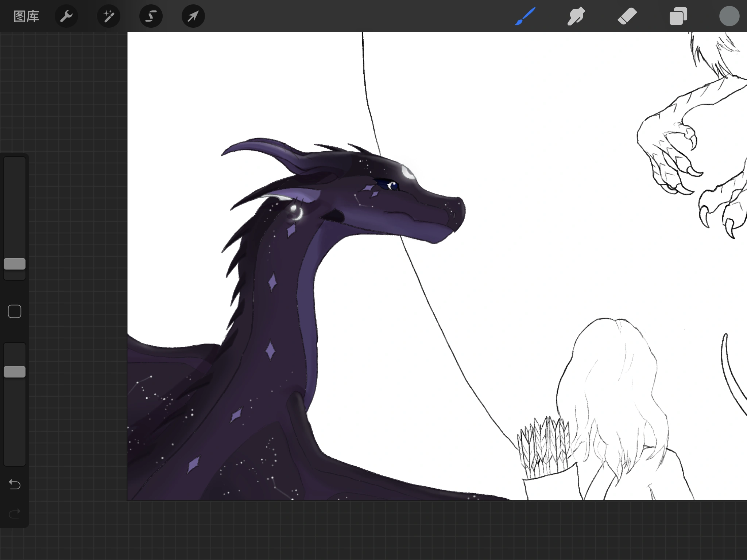Open the gray color picker circle
The width and height of the screenshot is (747, 560).
(729, 16)
